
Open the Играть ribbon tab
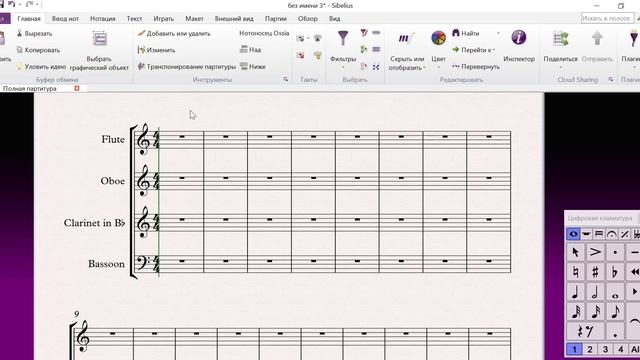164,19
